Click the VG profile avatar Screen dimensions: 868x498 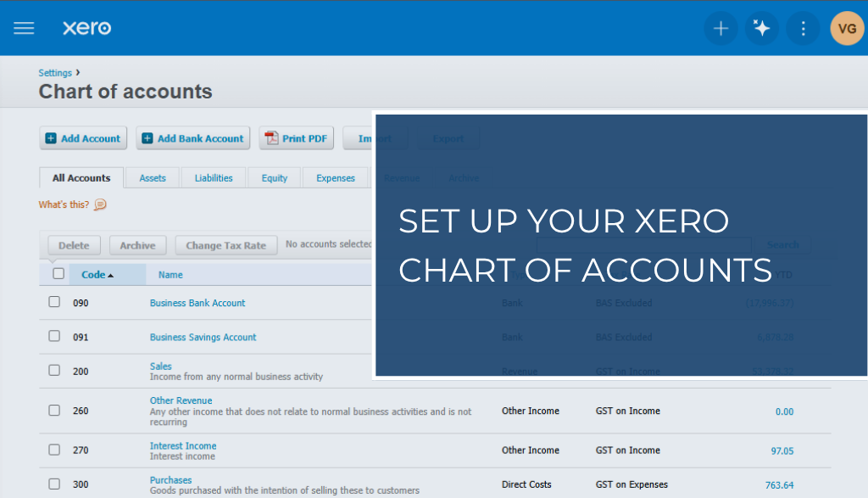846,28
